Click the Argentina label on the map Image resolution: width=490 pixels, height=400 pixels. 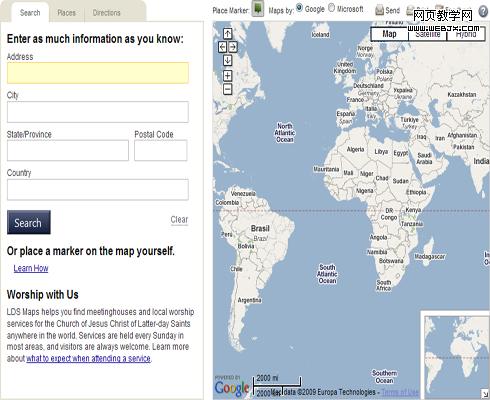[249, 300]
